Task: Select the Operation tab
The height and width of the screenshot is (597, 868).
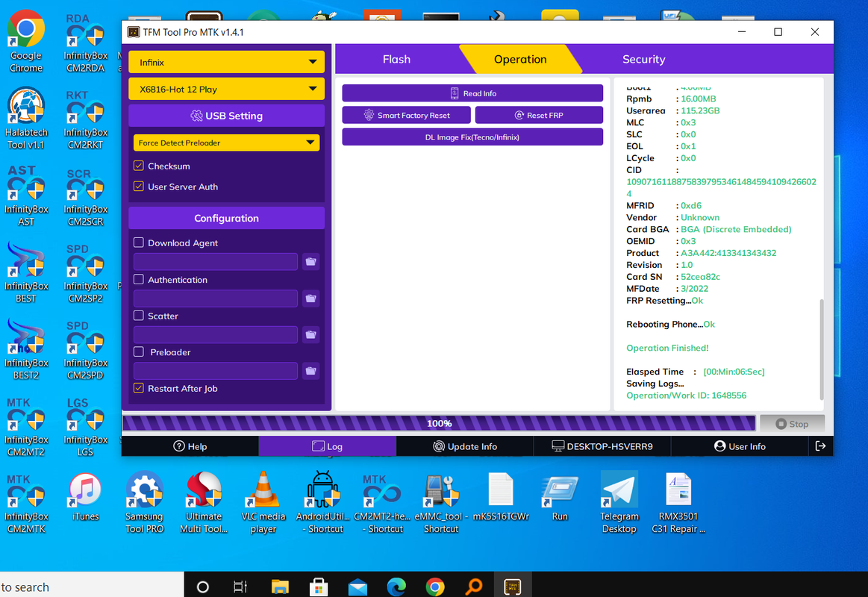Action: click(520, 59)
